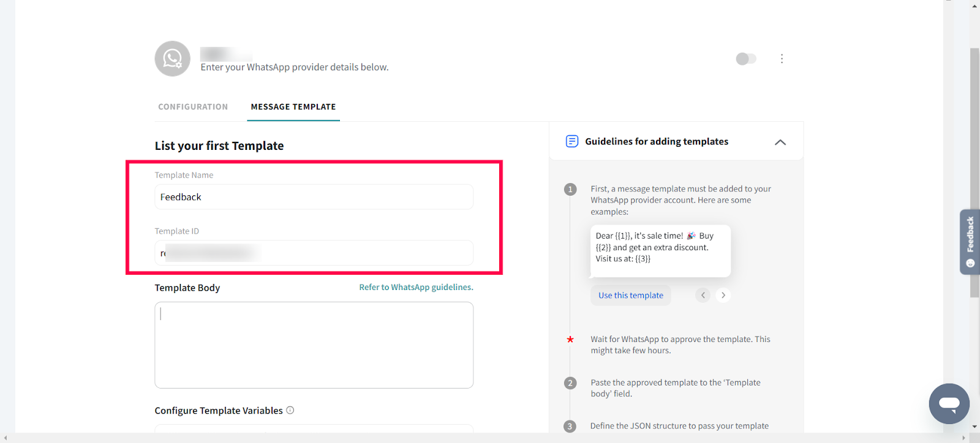Collapse the Guidelines for adding templates panel
980x443 pixels.
point(780,142)
